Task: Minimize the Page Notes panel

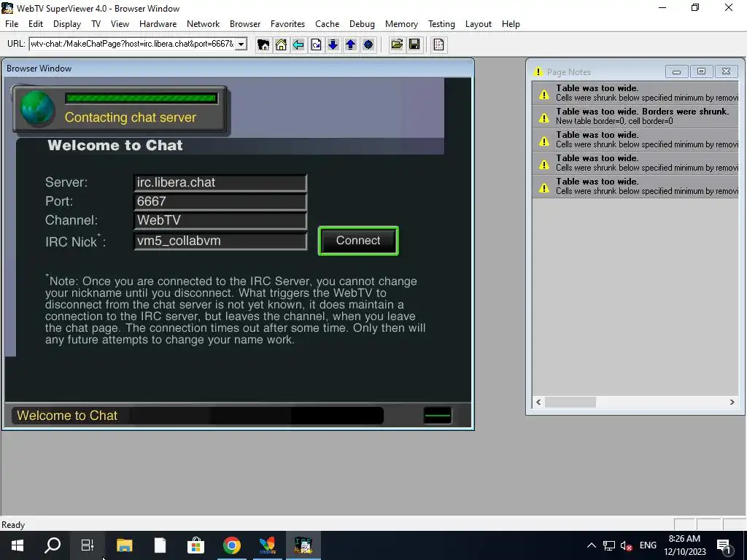Action: [x=676, y=71]
